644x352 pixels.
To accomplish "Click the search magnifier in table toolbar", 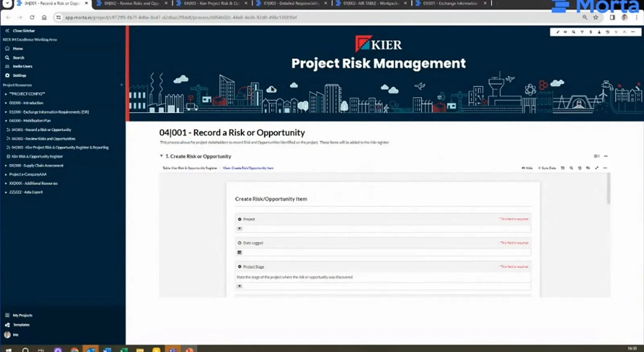I will tap(571, 168).
